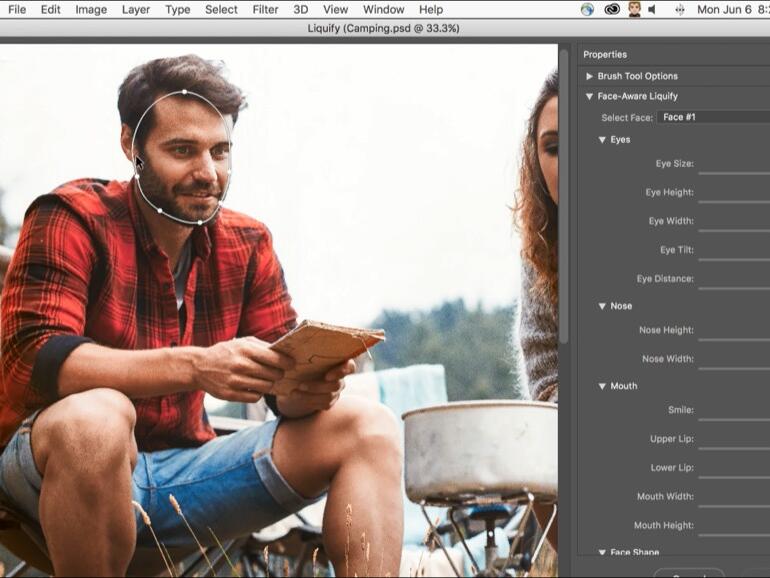This screenshot has width=770, height=578.
Task: Click the globe icon in menu bar
Action: (x=587, y=9)
